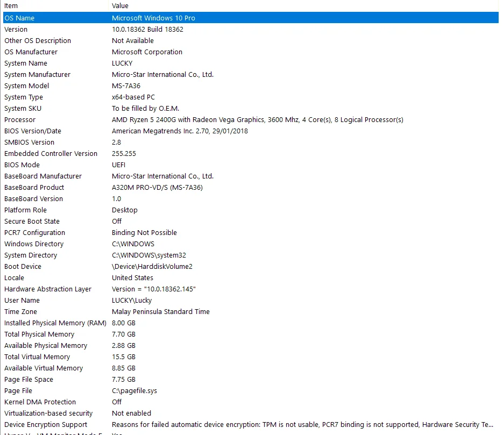Click the 8.00 GB installed memory value
Viewport: 504px width, 435px height.
coord(124,323)
